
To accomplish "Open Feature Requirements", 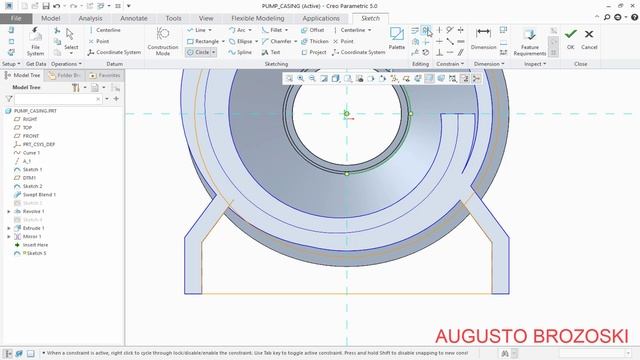I will pyautogui.click(x=530, y=42).
